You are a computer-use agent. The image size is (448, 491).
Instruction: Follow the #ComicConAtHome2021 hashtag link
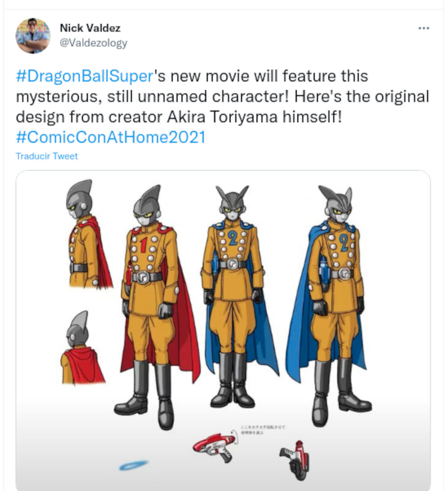110,137
